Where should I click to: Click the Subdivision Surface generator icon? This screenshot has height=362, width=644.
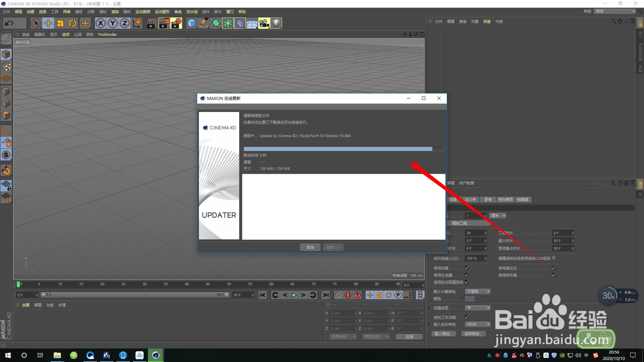coord(216,23)
